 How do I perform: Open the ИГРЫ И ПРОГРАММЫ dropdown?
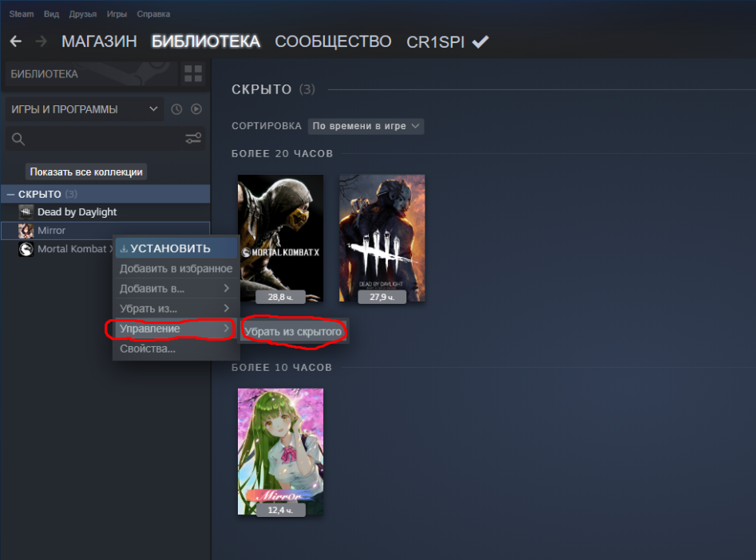click(x=85, y=109)
